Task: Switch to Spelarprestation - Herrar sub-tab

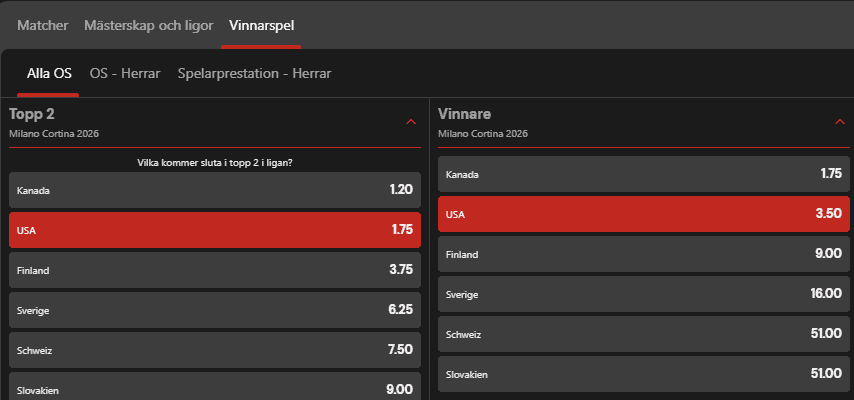Action: click(254, 73)
